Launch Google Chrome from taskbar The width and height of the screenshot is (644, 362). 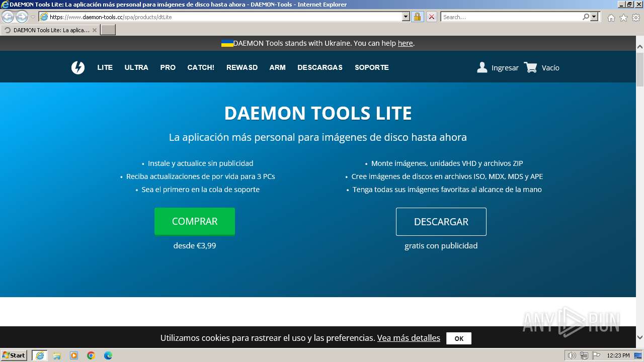pos(91,355)
